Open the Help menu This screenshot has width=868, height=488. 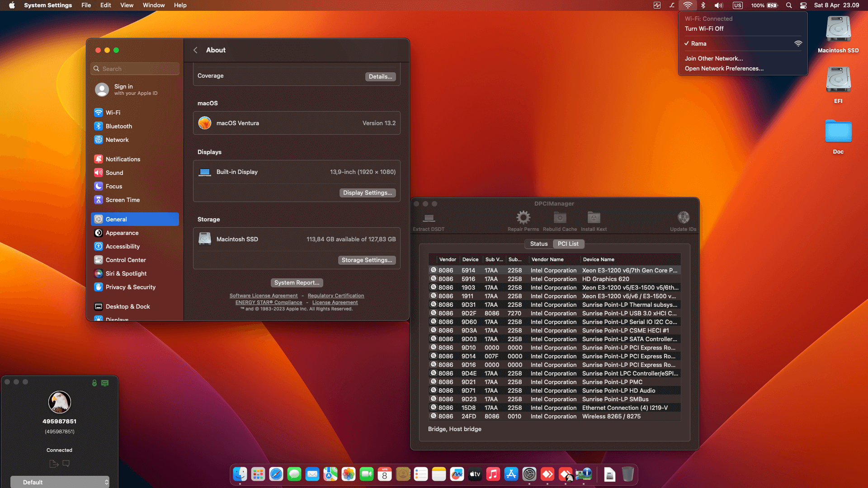pyautogui.click(x=180, y=5)
